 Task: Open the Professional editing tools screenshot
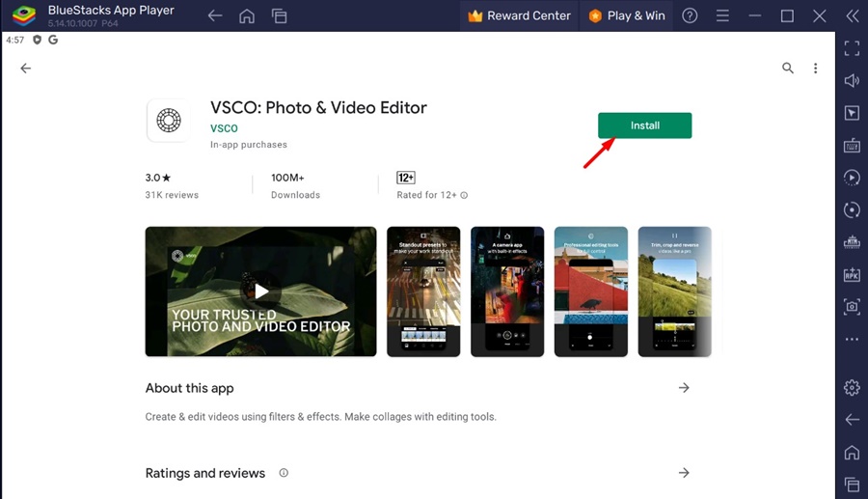(x=591, y=291)
